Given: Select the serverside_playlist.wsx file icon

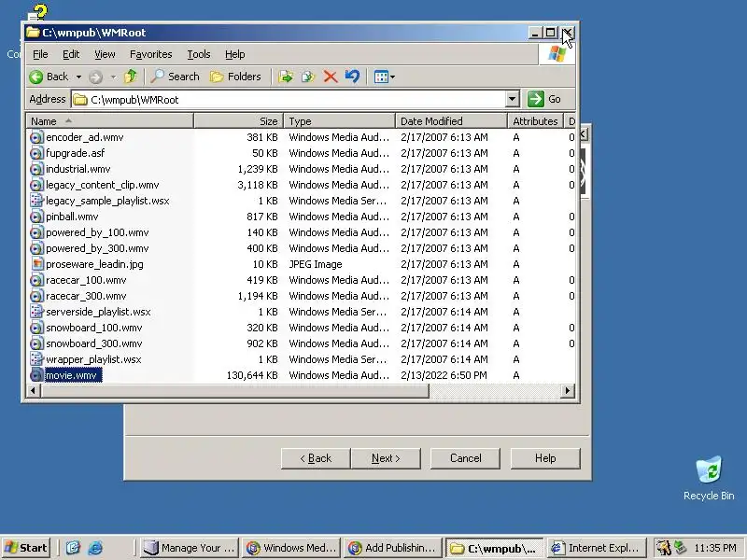Looking at the screenshot, I should coord(36,312).
